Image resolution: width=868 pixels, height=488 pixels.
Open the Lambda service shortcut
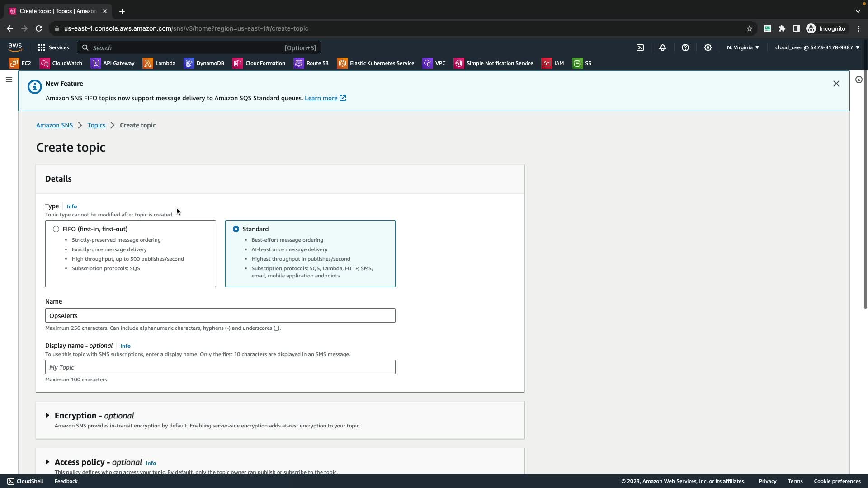coord(159,63)
